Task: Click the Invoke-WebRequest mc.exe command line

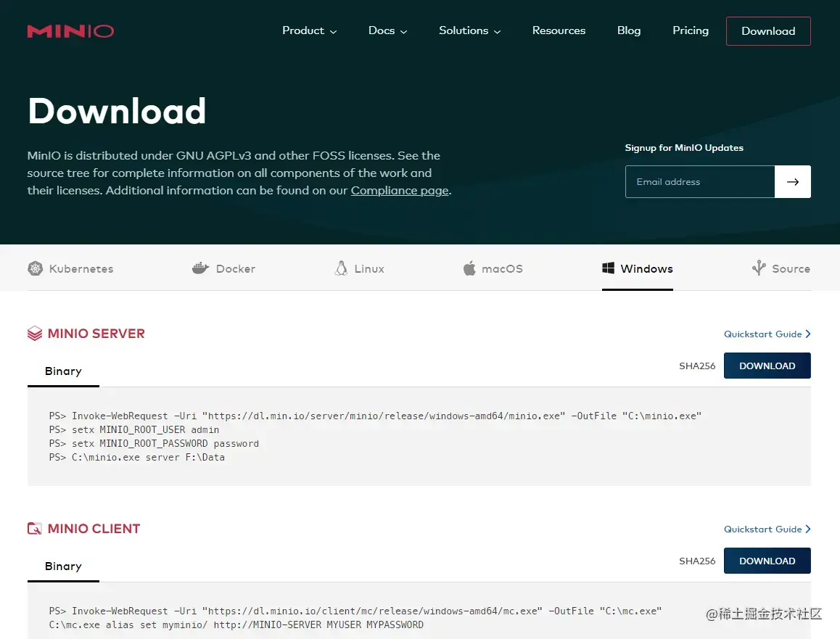Action: (355, 611)
